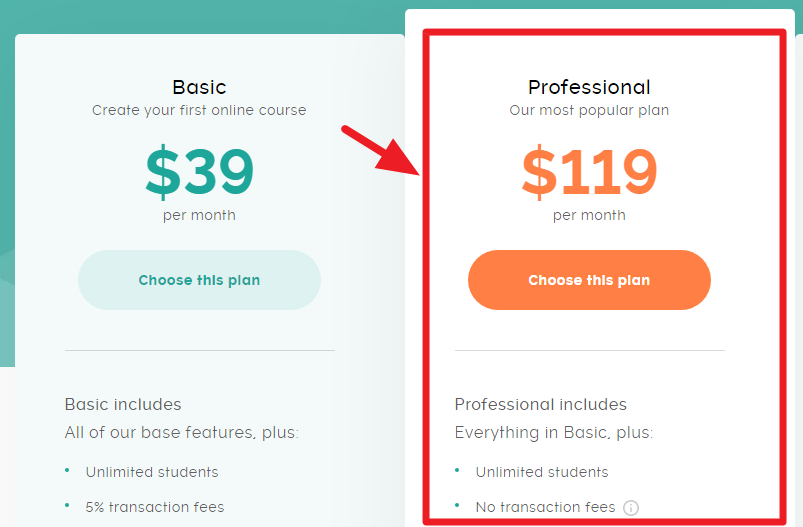803x527 pixels.
Task: Click the '5% transaction fees' feature
Action: (x=154, y=507)
